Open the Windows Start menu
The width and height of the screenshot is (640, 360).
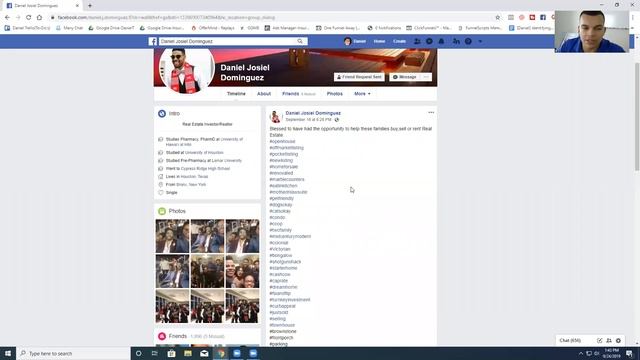click(8, 353)
